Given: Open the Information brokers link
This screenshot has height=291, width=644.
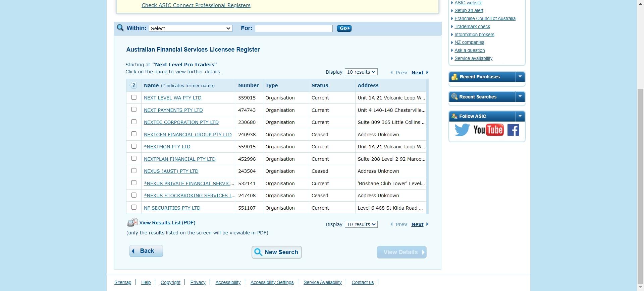Looking at the screenshot, I should 474,34.
